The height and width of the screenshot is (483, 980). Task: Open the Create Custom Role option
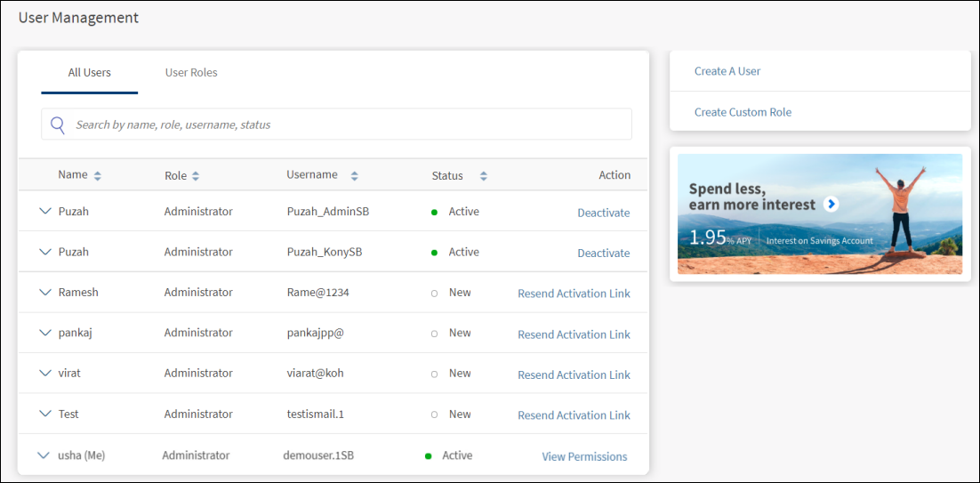pyautogui.click(x=743, y=112)
